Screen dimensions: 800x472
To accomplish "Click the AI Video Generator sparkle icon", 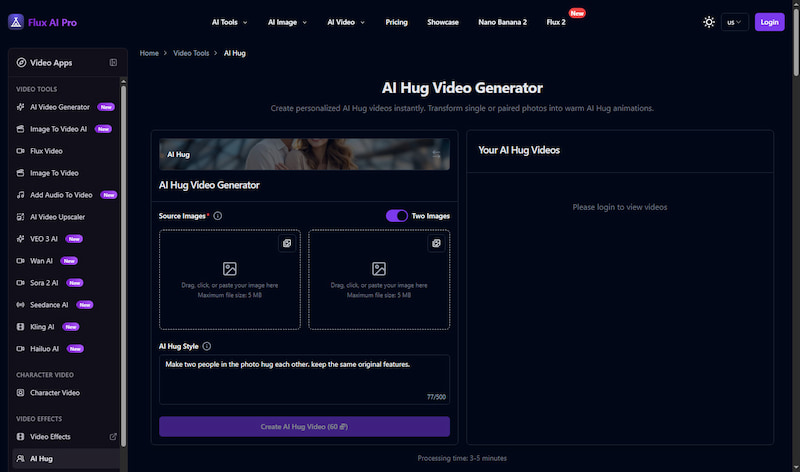I will coord(20,107).
